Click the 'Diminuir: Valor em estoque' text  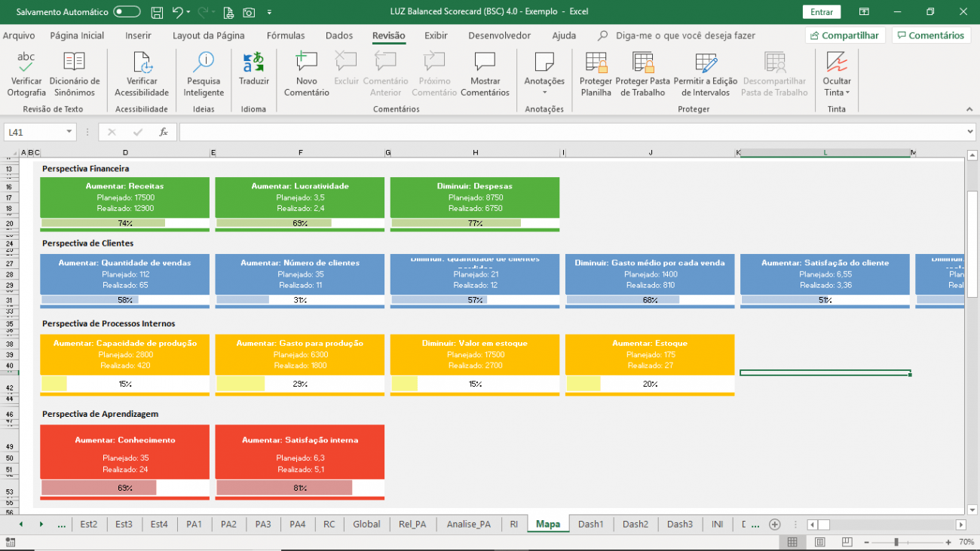(x=474, y=343)
